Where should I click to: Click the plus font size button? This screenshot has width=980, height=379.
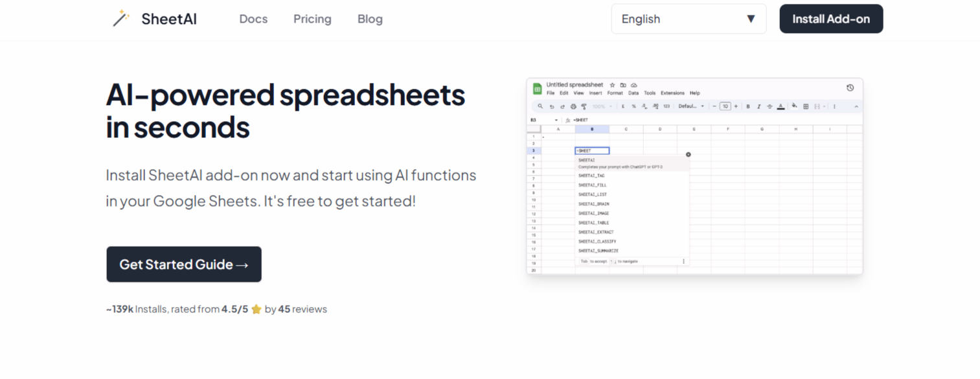click(736, 106)
